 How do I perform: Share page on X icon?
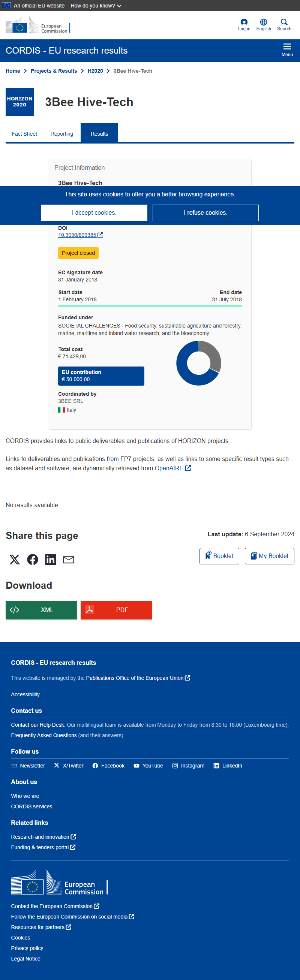[x=15, y=560]
